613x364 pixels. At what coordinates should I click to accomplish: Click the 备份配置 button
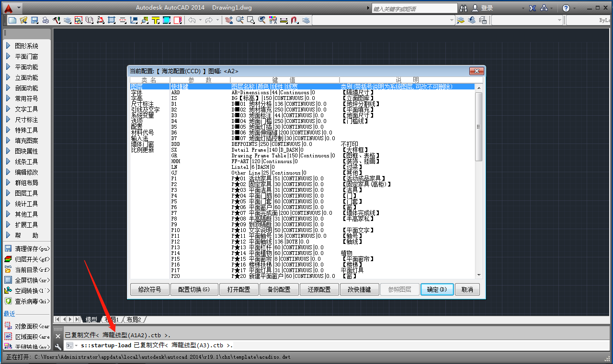tap(279, 289)
